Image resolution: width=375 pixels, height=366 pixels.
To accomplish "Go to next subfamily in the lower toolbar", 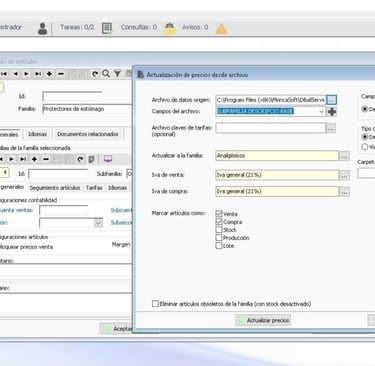I will (x=12, y=159).
